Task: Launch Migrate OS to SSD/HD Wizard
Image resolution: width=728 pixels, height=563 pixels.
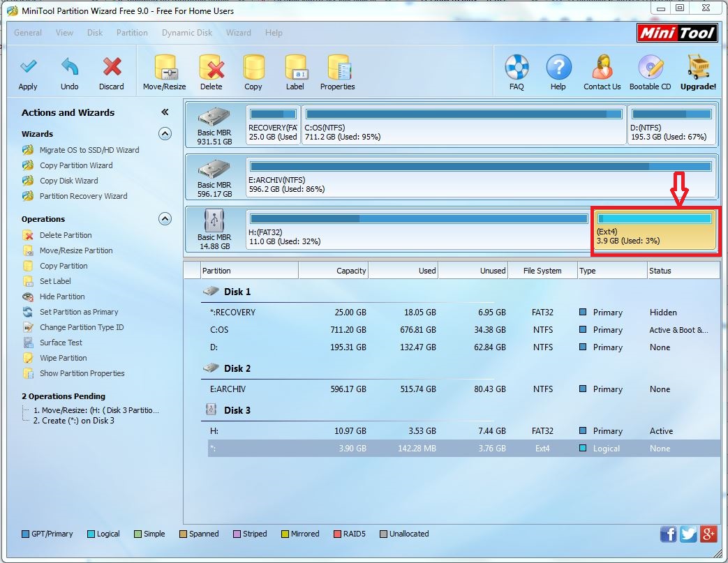Action: pos(89,150)
